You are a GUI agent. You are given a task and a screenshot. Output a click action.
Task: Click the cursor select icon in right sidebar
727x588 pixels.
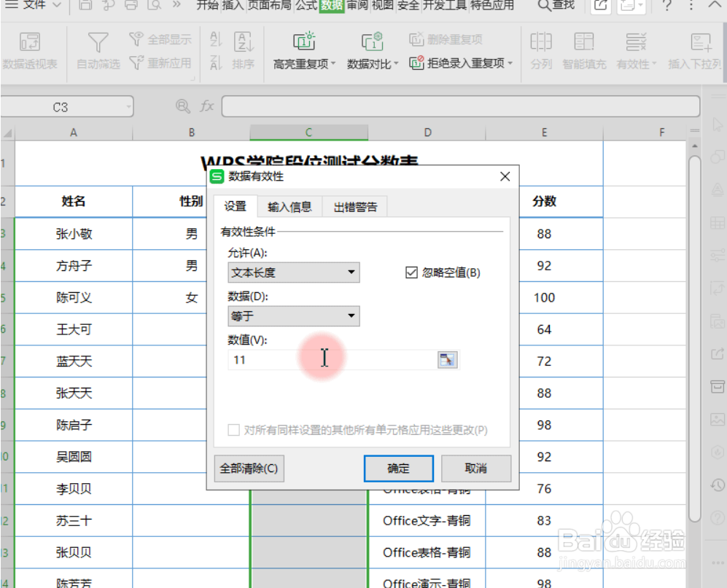718,125
